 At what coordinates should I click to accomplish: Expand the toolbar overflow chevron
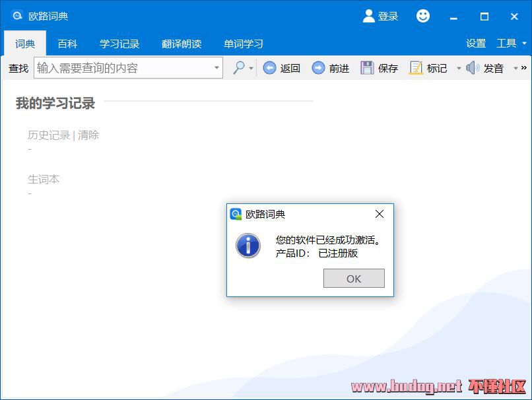point(524,68)
